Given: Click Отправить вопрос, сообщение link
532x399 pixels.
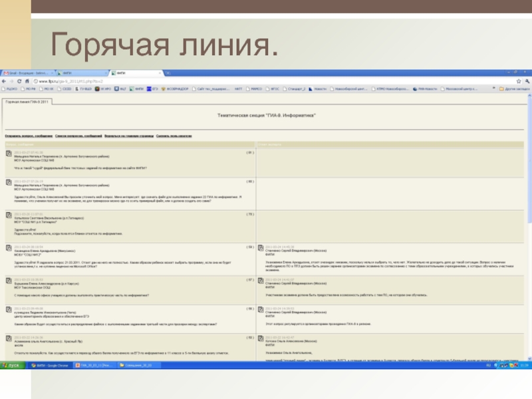Looking at the screenshot, I should (x=28, y=135).
